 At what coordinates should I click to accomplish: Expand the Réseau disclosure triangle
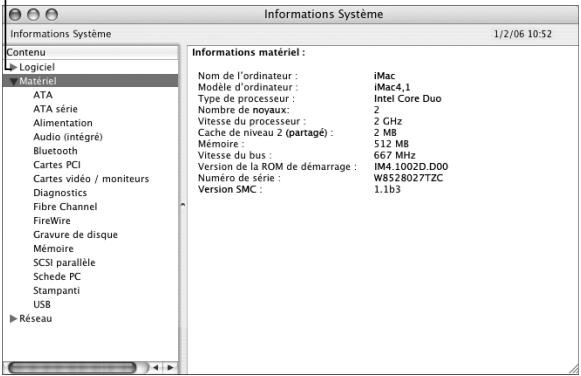click(x=13, y=319)
